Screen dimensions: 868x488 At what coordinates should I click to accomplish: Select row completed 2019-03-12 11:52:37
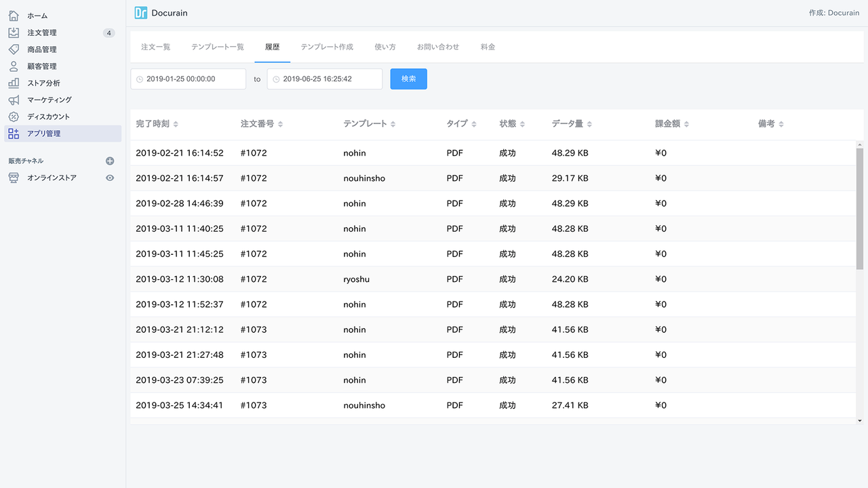point(493,304)
